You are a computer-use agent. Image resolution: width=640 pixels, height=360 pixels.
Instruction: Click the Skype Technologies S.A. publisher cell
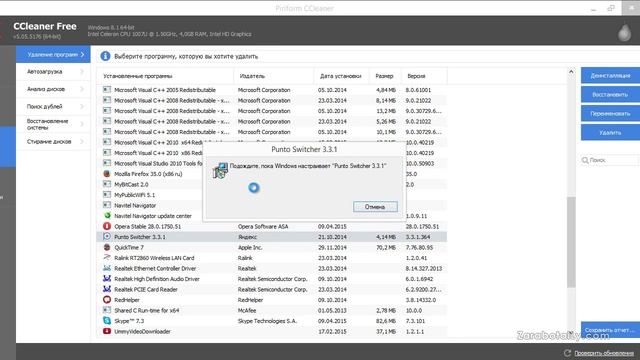267,321
